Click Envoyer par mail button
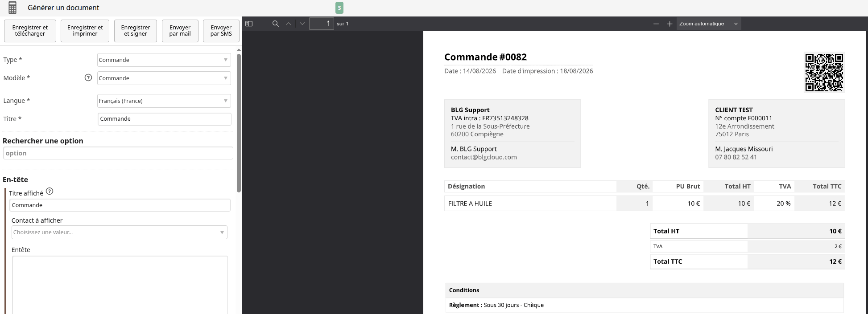 click(180, 31)
